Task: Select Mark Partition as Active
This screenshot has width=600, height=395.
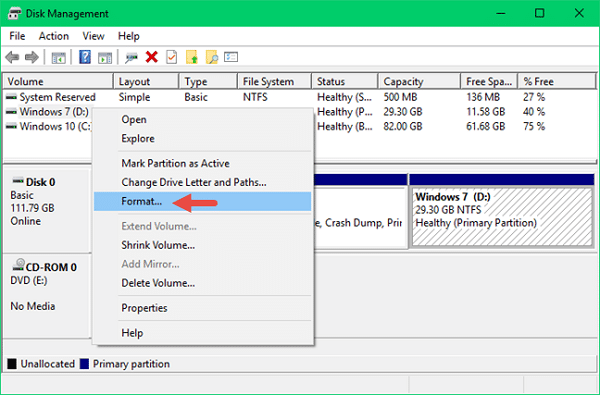Action: (x=203, y=163)
